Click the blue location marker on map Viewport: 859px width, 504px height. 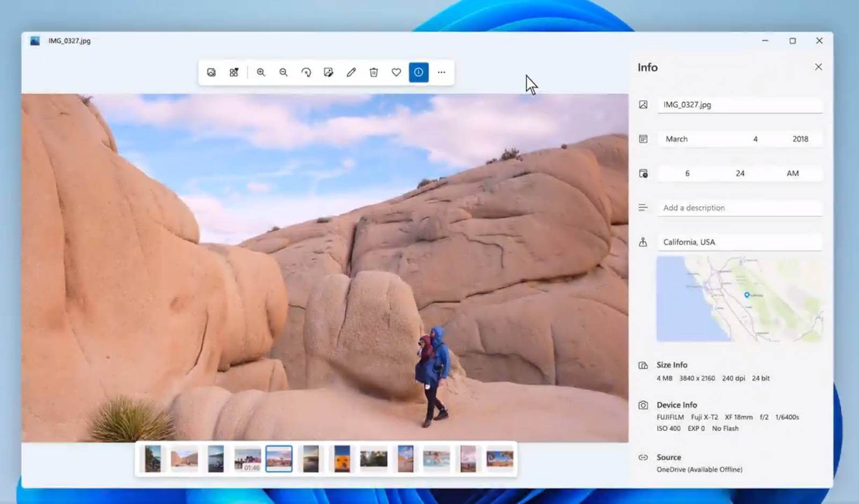(x=747, y=295)
